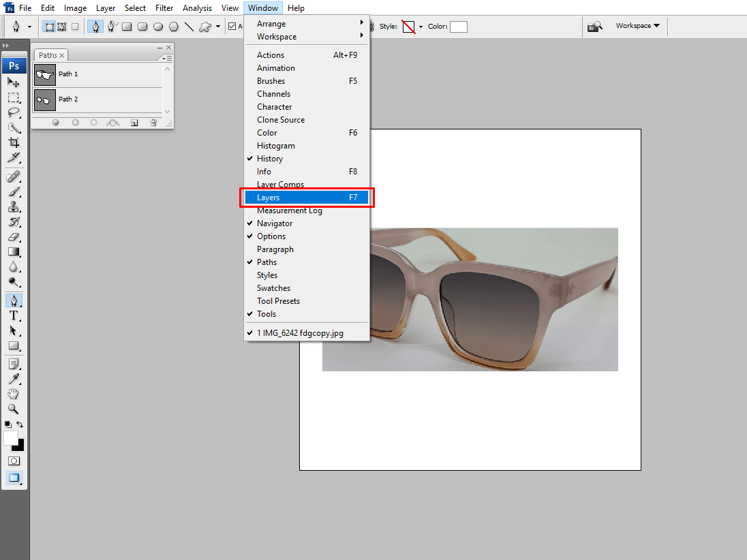
Task: Select Path 2 in the Paths panel
Action: 68,100
